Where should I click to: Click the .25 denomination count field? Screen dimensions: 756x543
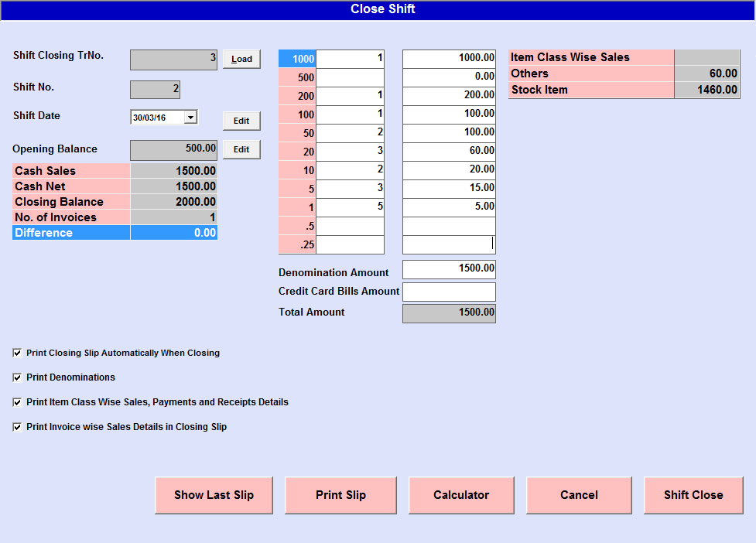tap(351, 245)
